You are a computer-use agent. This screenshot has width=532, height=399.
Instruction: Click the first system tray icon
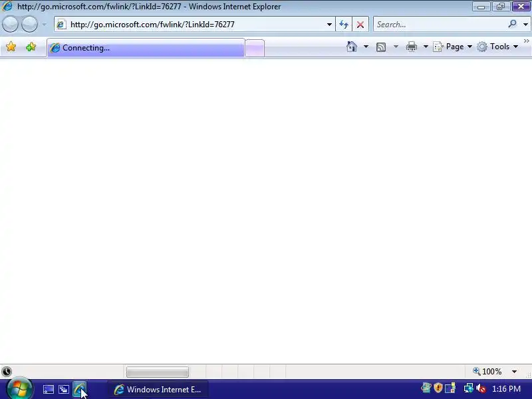(426, 388)
